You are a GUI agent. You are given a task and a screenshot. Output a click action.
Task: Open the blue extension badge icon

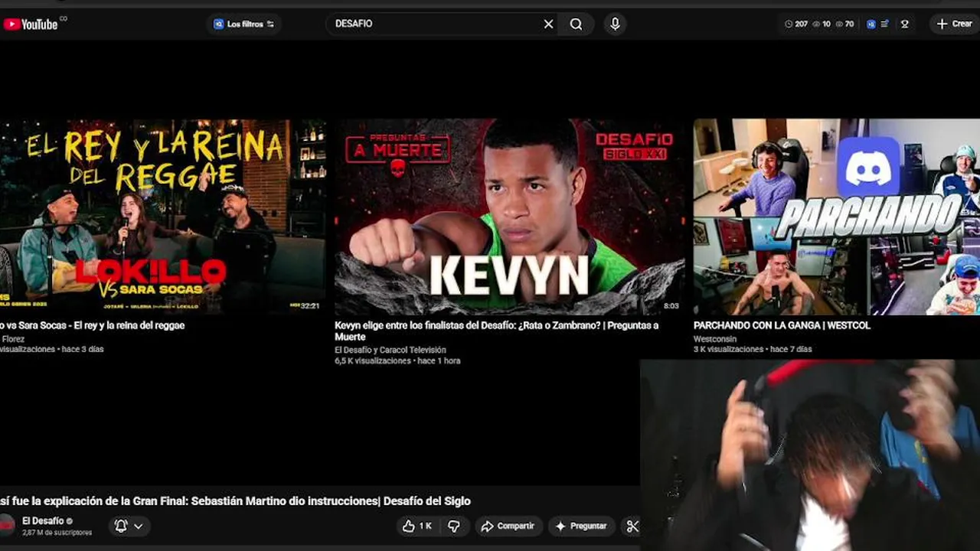pyautogui.click(x=871, y=24)
